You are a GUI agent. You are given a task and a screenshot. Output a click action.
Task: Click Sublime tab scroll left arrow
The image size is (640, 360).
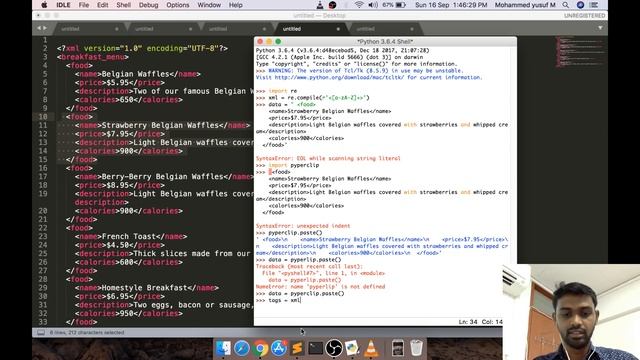(x=39, y=28)
